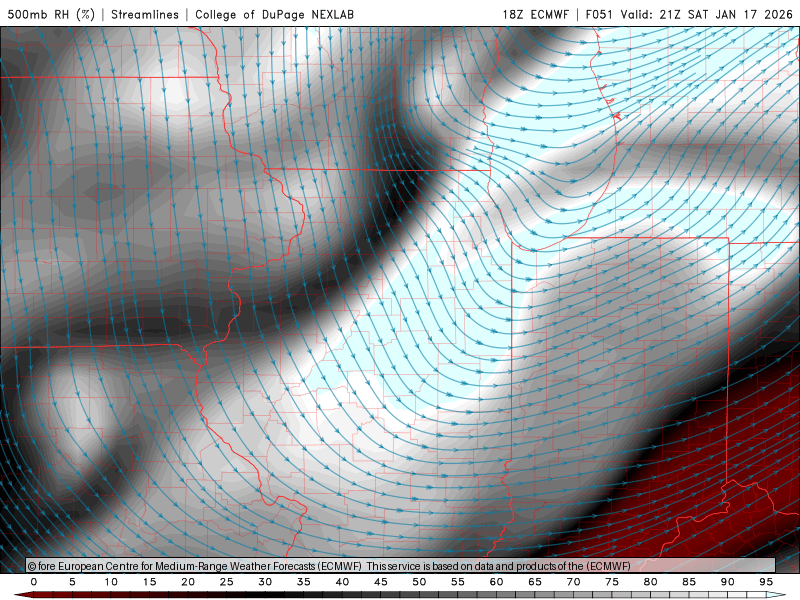Click the 65 value on color scale

pyautogui.click(x=535, y=582)
